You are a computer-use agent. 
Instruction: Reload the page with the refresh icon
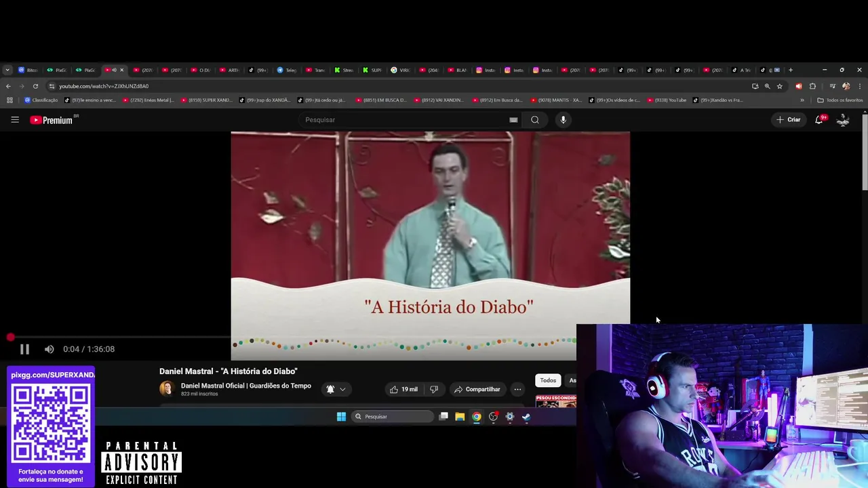(x=35, y=86)
